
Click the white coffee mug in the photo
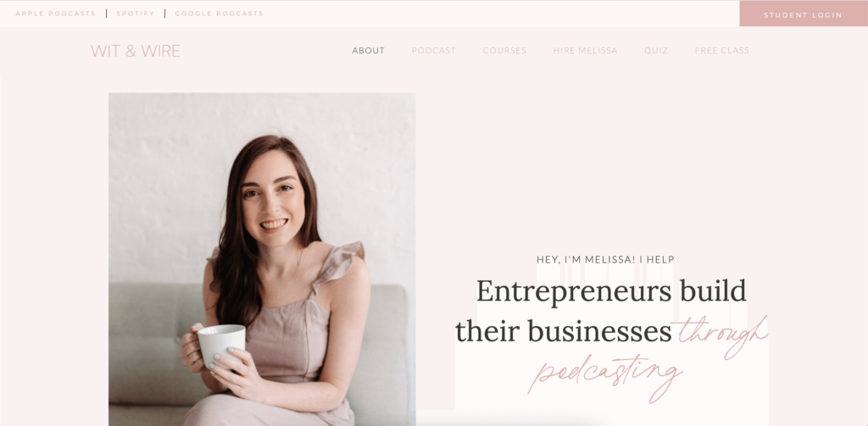[221, 346]
